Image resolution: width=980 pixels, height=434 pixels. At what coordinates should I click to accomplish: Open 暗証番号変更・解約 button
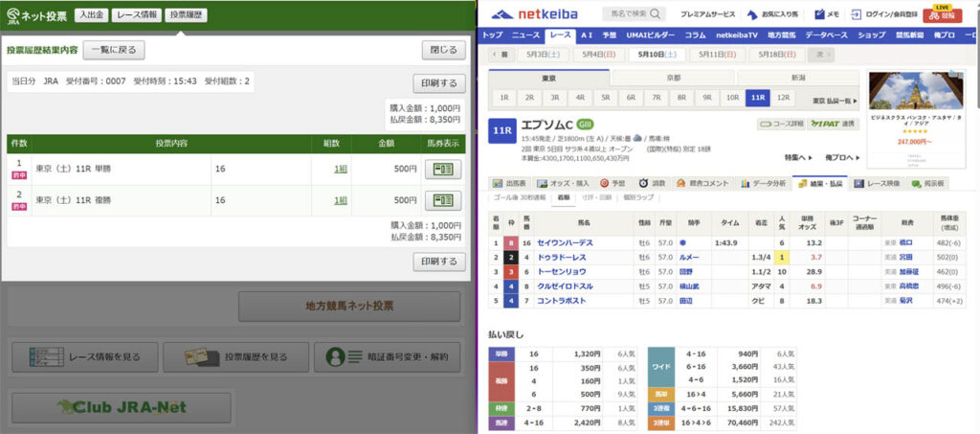[387, 357]
